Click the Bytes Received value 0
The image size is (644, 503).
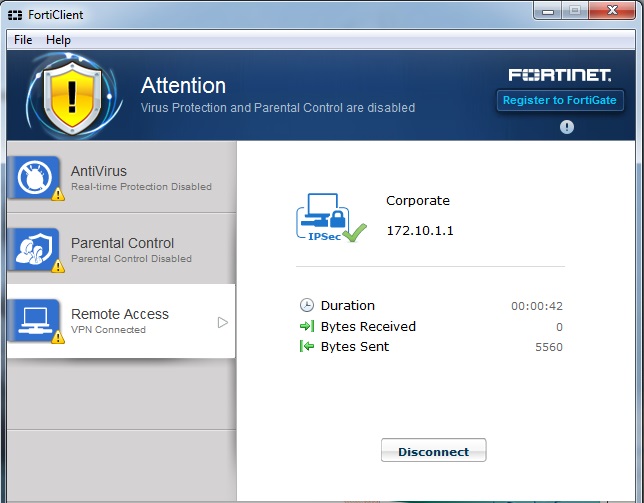[559, 327]
